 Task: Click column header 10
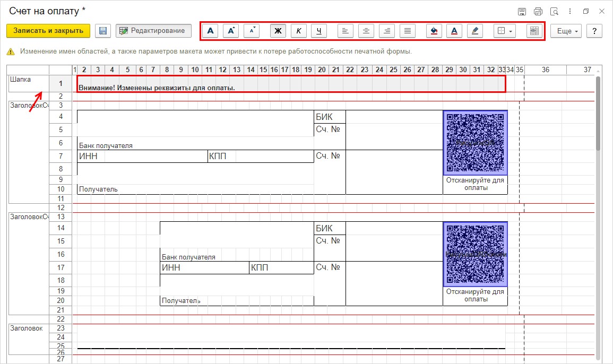(x=195, y=70)
